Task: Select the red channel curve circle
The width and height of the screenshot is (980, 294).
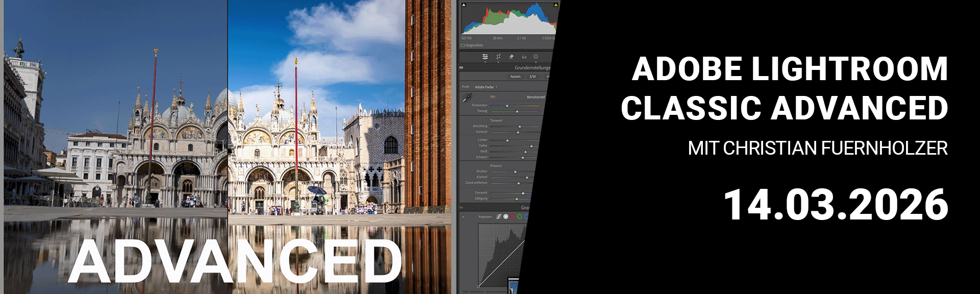Action: click(x=512, y=217)
